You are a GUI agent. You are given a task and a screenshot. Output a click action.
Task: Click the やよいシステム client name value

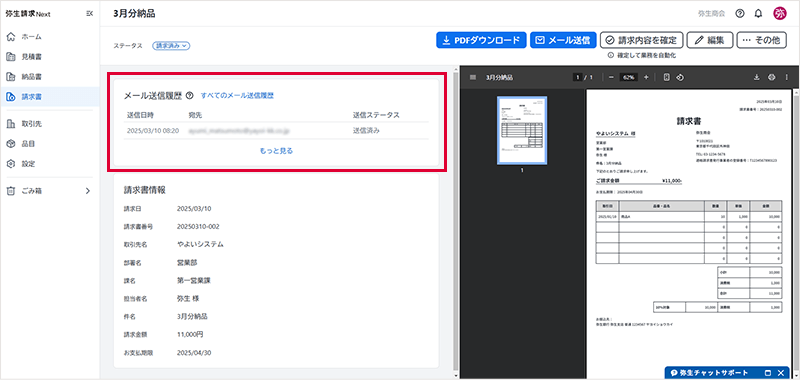click(200, 244)
